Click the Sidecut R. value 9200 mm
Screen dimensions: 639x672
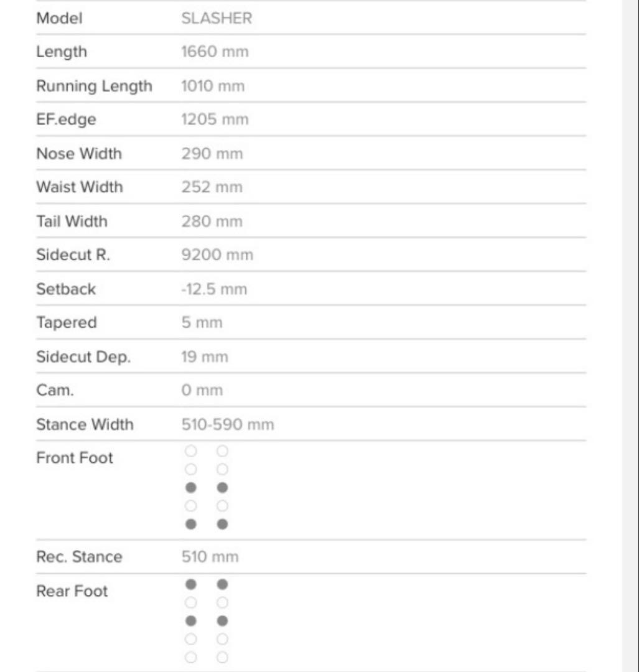(217, 255)
